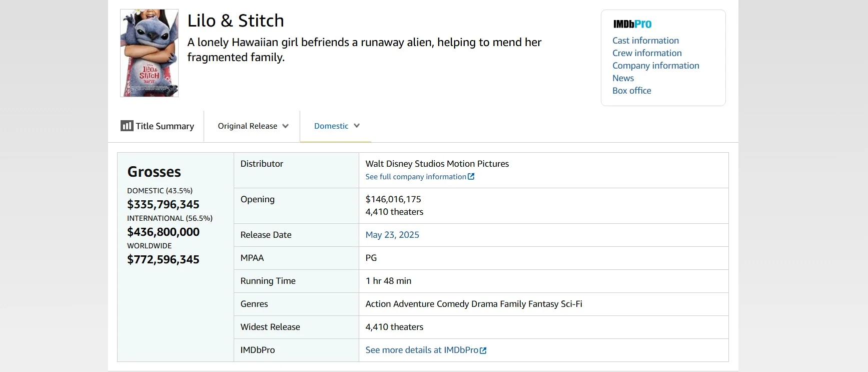Image resolution: width=868 pixels, height=372 pixels.
Task: Click the genres list starting with Action Adventure
Action: (474, 304)
